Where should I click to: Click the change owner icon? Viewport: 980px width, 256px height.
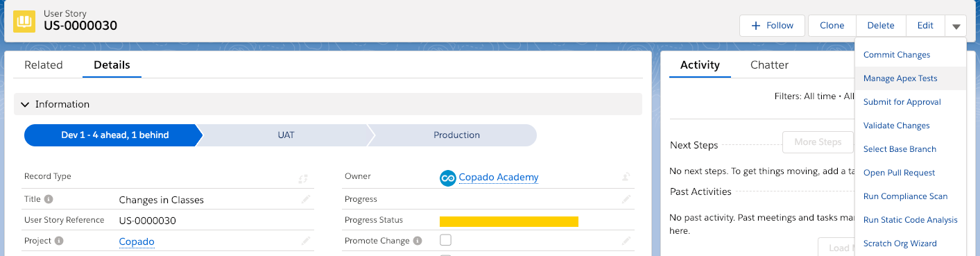click(626, 178)
